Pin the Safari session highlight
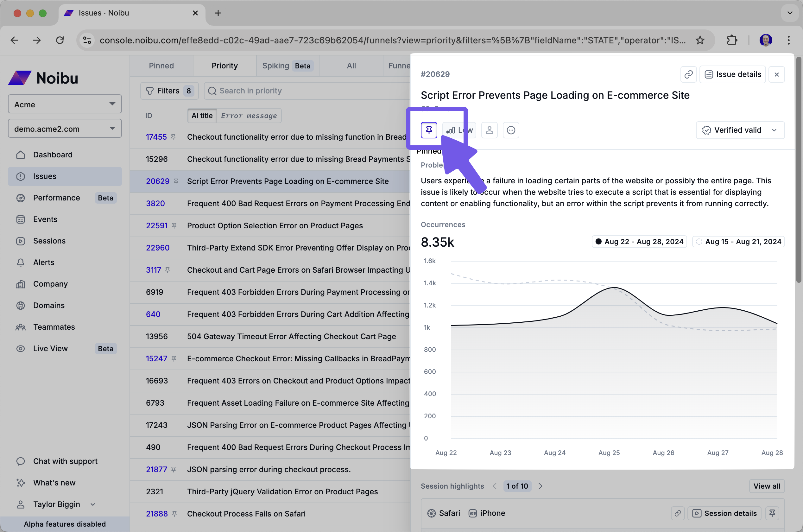 coord(772,513)
